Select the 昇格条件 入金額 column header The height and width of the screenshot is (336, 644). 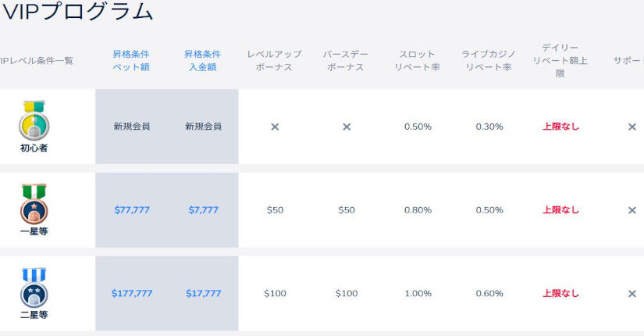tap(203, 61)
